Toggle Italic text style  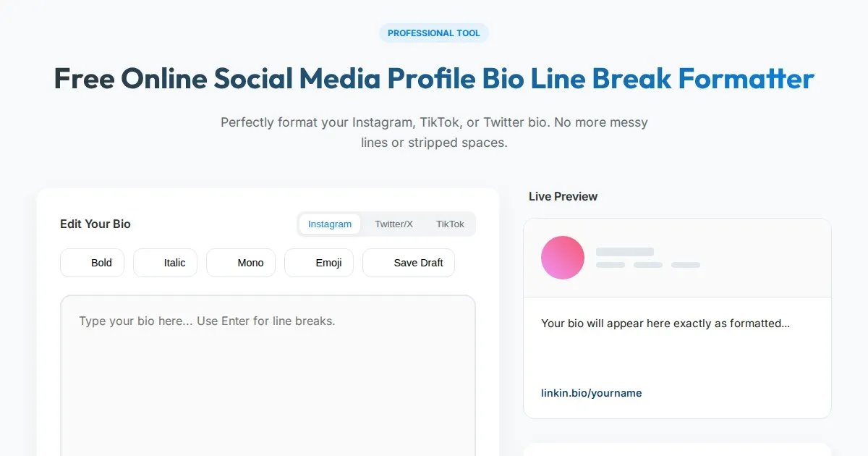(166, 263)
